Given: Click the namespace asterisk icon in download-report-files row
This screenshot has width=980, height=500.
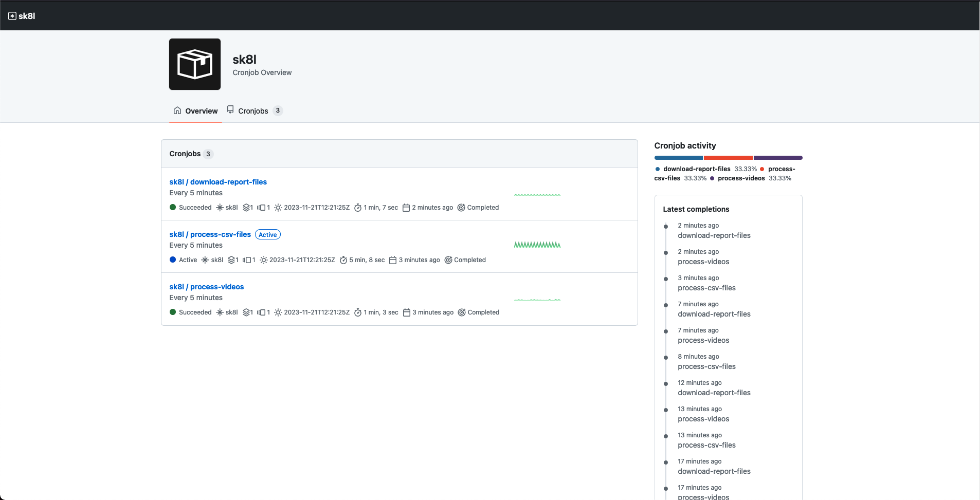Looking at the screenshot, I should (220, 208).
